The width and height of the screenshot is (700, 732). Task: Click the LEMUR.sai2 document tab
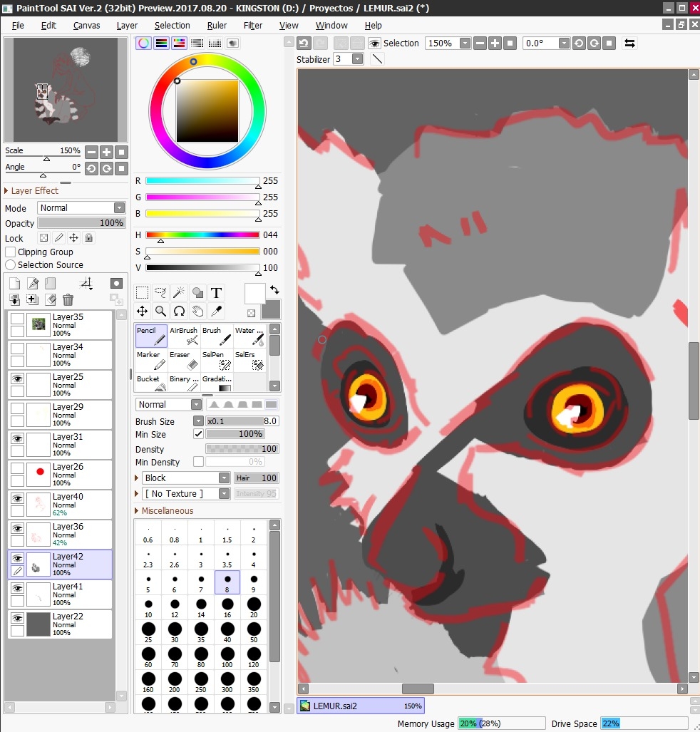[360, 706]
